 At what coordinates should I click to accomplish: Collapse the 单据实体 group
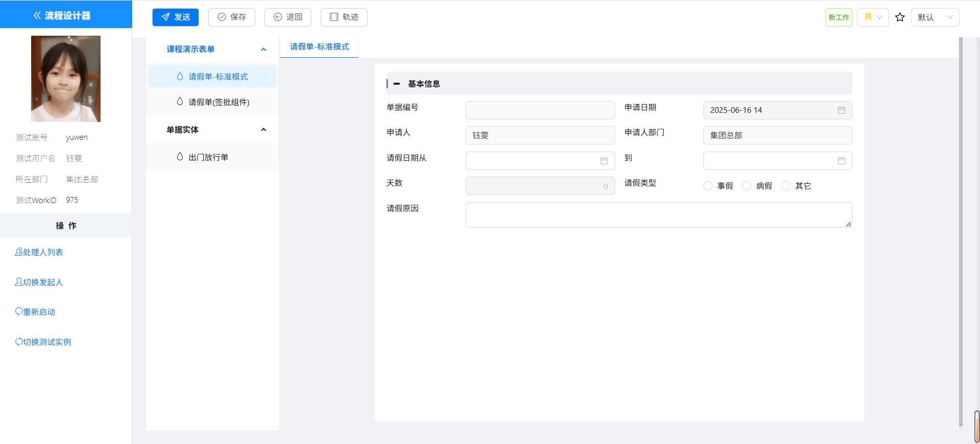point(263,130)
